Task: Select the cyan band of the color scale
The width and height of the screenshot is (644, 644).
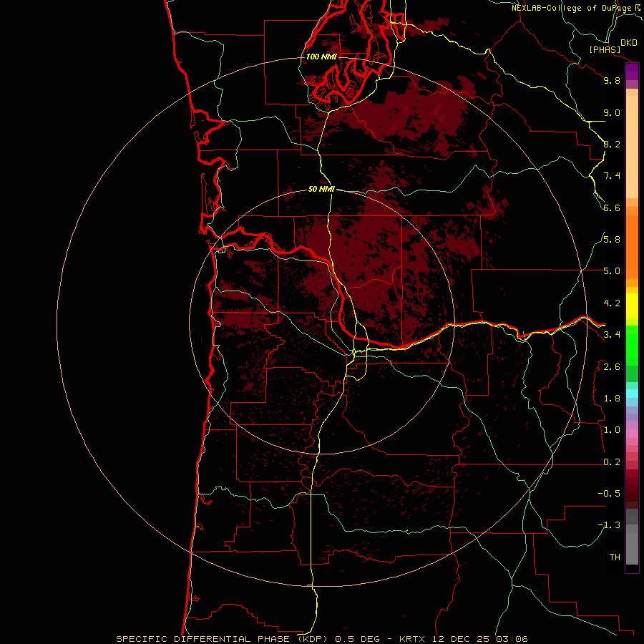Action: coord(632,394)
